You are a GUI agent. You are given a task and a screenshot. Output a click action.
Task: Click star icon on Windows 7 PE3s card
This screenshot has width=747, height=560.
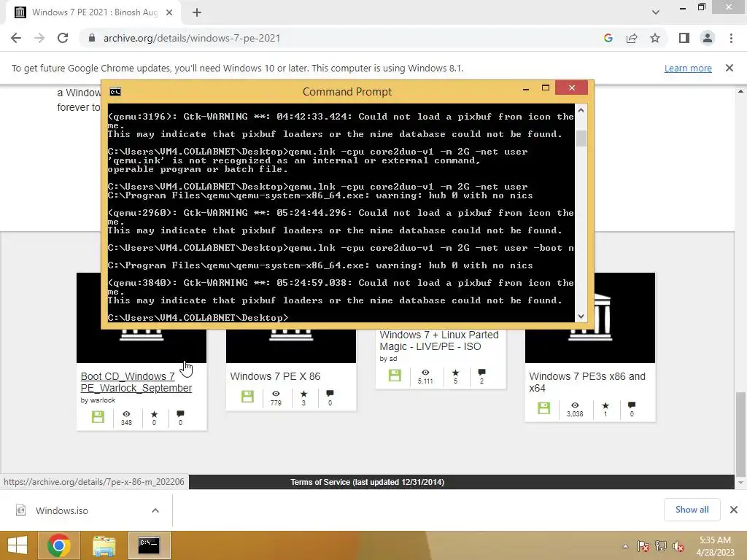[x=605, y=405]
